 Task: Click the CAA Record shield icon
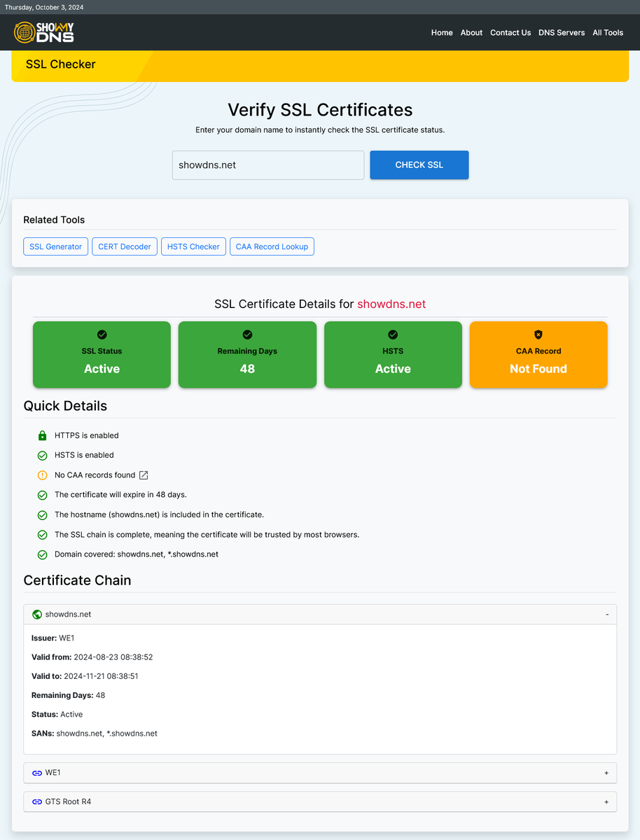click(x=538, y=335)
